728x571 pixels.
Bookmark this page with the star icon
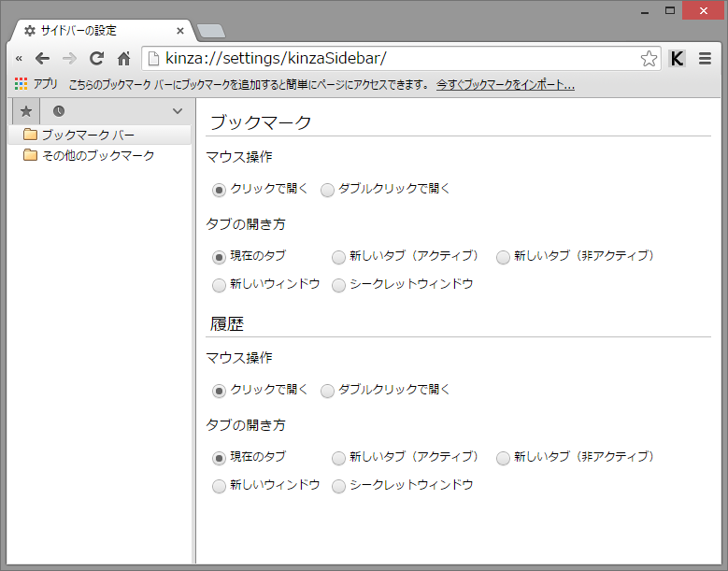(649, 59)
